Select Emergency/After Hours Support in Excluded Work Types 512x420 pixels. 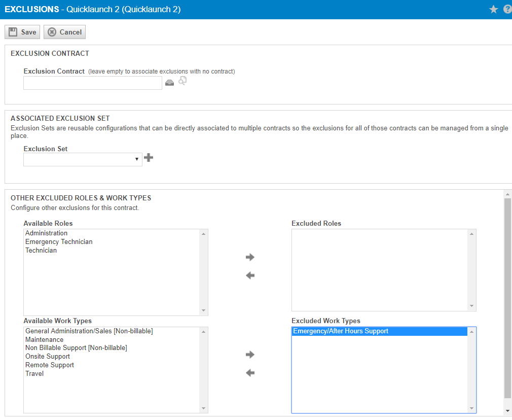(341, 331)
